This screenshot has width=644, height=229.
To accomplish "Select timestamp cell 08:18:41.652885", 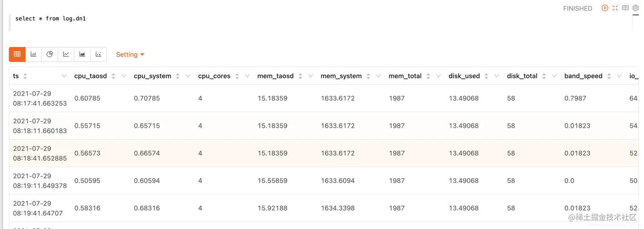I will click(x=40, y=153).
